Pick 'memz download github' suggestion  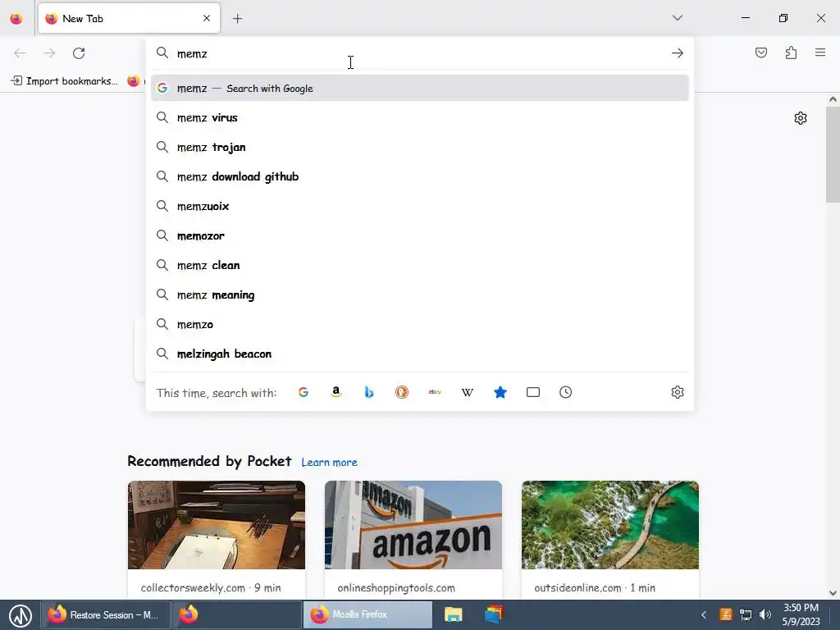[x=419, y=176]
